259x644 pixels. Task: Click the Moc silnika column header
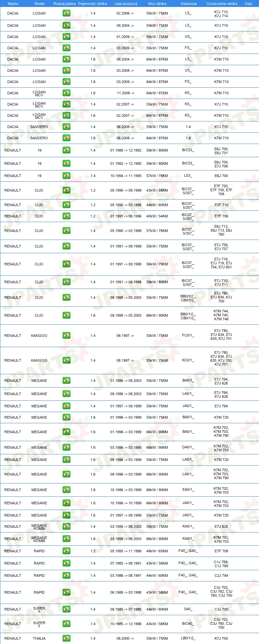coord(157,4)
